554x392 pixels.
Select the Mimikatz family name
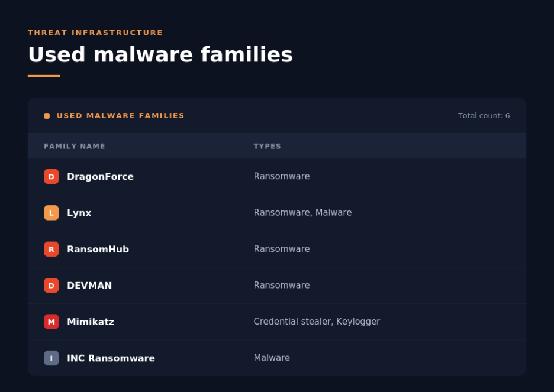(x=91, y=322)
